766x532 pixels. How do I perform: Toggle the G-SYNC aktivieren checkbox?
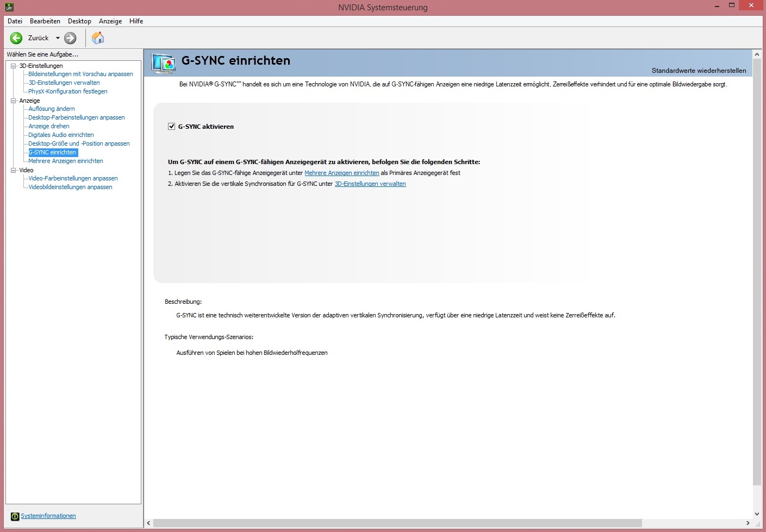coord(172,127)
